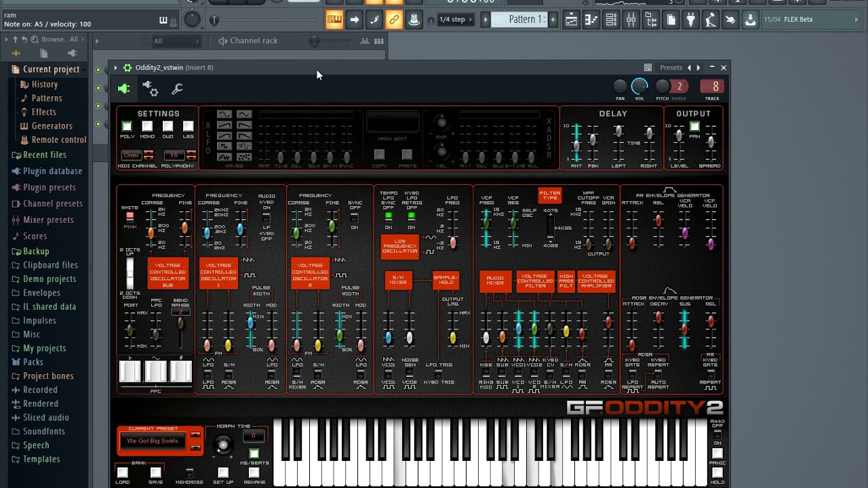Expand the Plugin database folder
The height and width of the screenshot is (488, 868).
tap(52, 171)
